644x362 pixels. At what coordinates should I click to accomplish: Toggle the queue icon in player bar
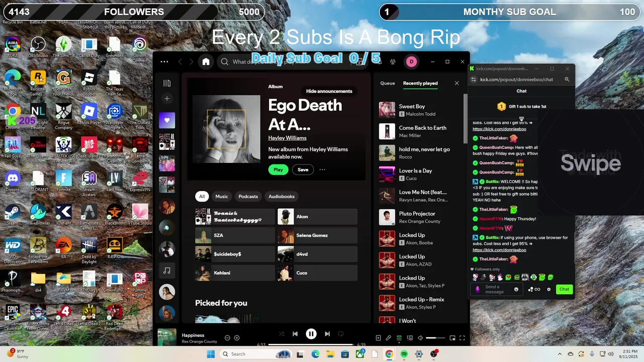(399, 338)
